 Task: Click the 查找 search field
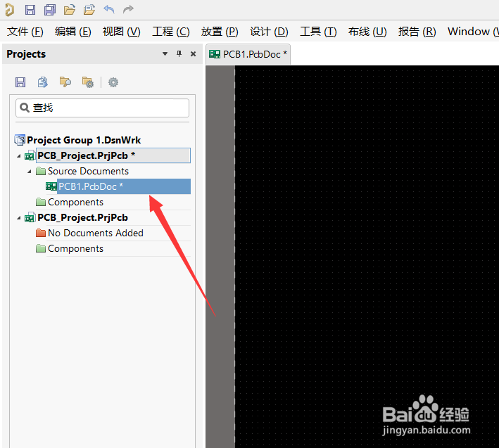point(102,108)
